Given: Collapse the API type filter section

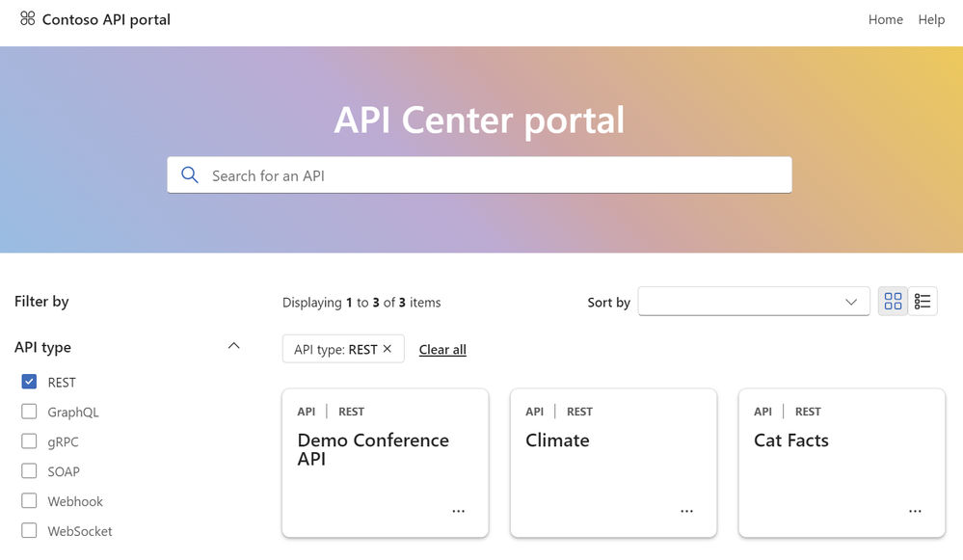Looking at the screenshot, I should 233,346.
